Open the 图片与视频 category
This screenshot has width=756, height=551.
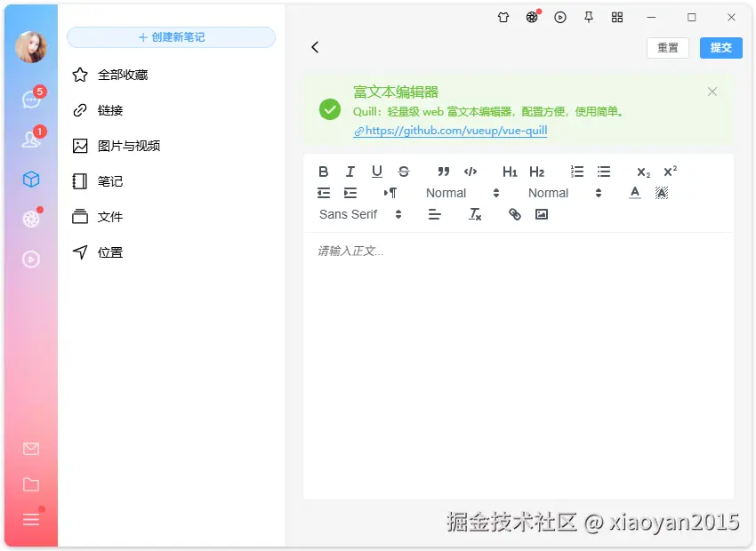pos(171,146)
